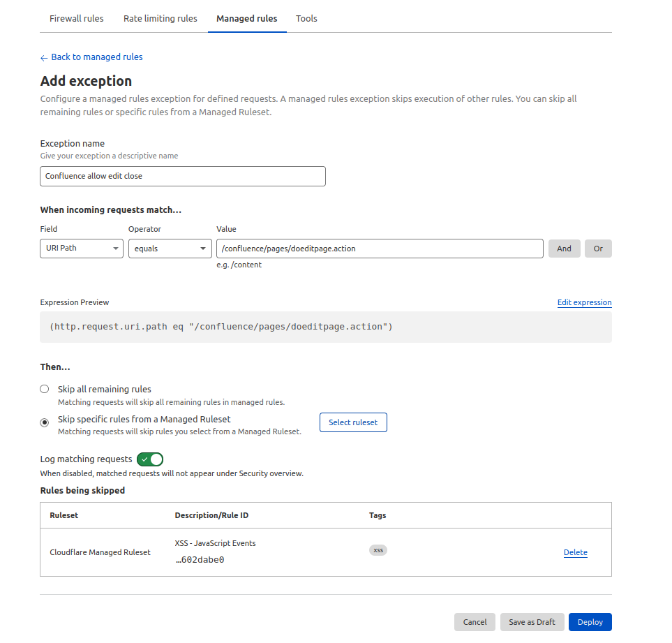Delete the XSS JavaScript Events rule

(x=575, y=552)
